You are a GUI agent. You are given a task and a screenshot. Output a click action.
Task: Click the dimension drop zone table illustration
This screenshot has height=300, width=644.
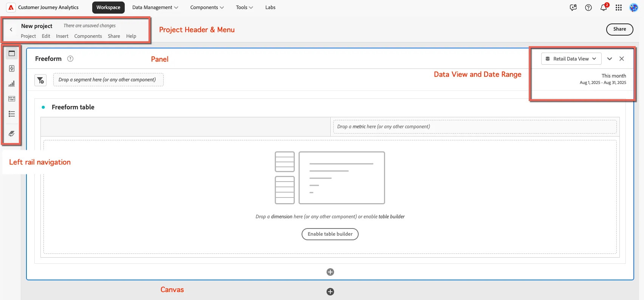pyautogui.click(x=330, y=178)
